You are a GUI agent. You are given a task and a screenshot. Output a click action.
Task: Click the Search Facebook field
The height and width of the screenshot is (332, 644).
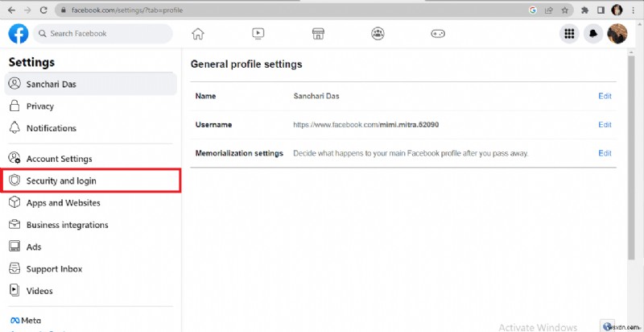point(103,34)
